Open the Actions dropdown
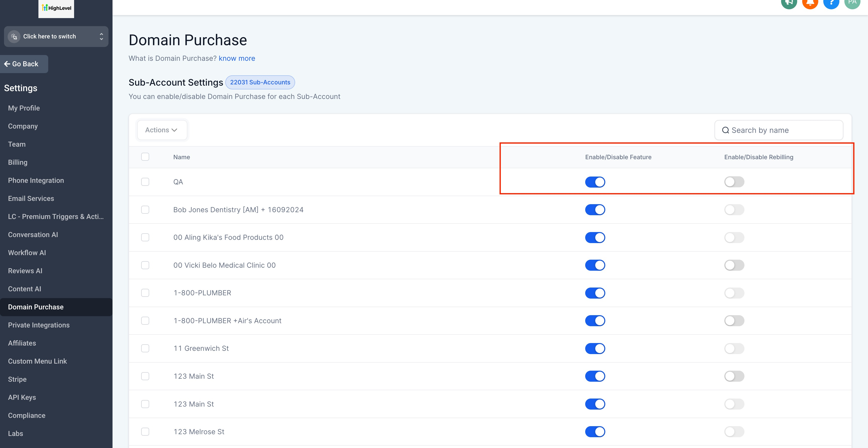Viewport: 868px width, 448px height. click(161, 130)
